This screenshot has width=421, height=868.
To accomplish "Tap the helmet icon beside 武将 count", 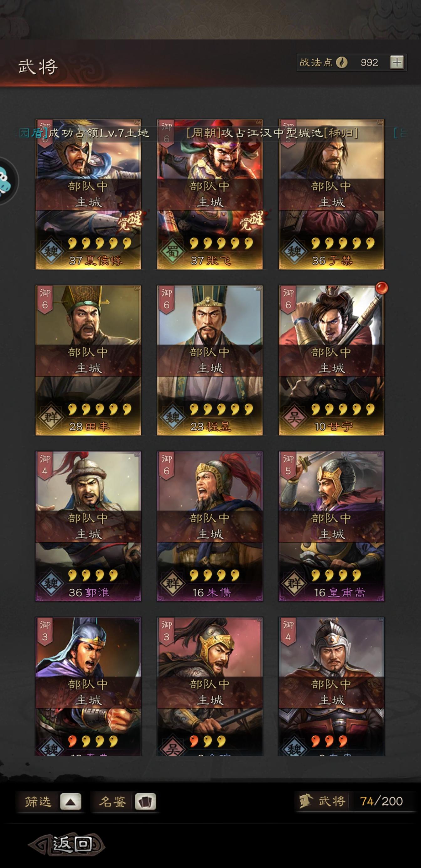I will pyautogui.click(x=305, y=801).
